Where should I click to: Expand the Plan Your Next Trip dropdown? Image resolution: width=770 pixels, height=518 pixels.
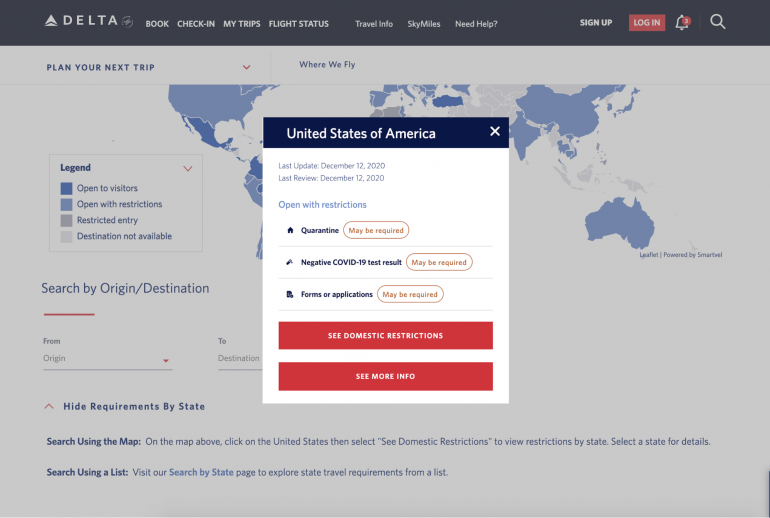pos(246,68)
